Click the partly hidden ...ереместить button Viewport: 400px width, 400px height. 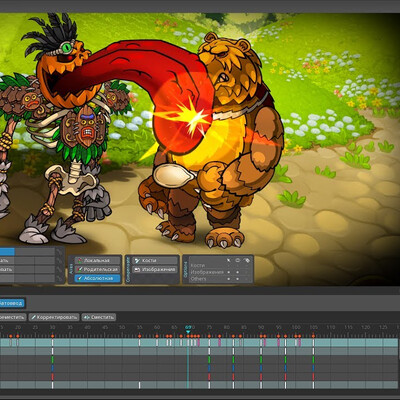click(13, 317)
